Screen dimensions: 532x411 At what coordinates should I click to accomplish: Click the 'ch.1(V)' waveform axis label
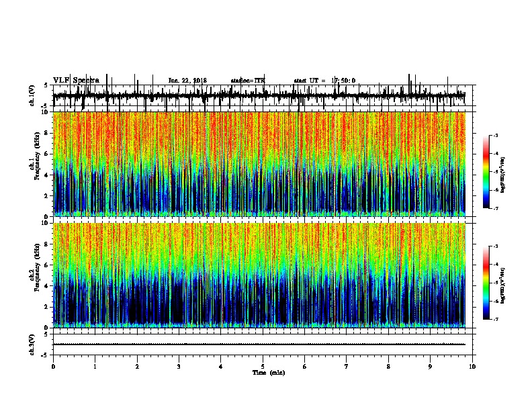click(x=32, y=95)
